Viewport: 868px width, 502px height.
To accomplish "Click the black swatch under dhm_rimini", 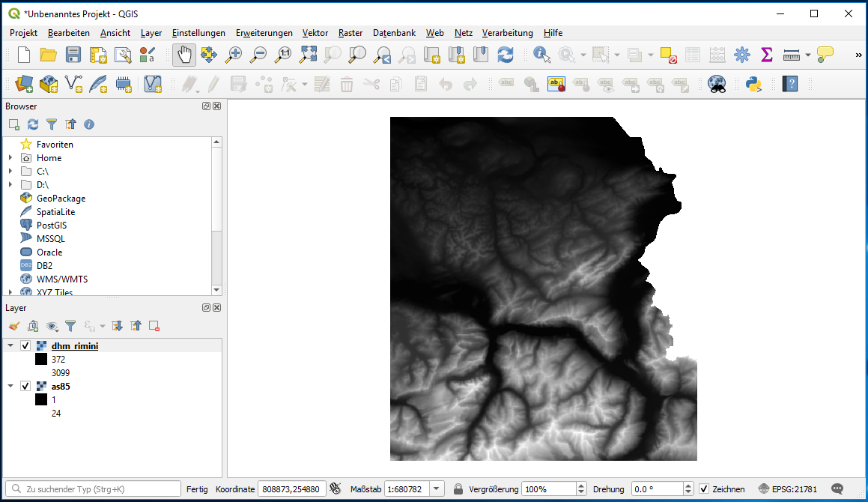I will [41, 360].
